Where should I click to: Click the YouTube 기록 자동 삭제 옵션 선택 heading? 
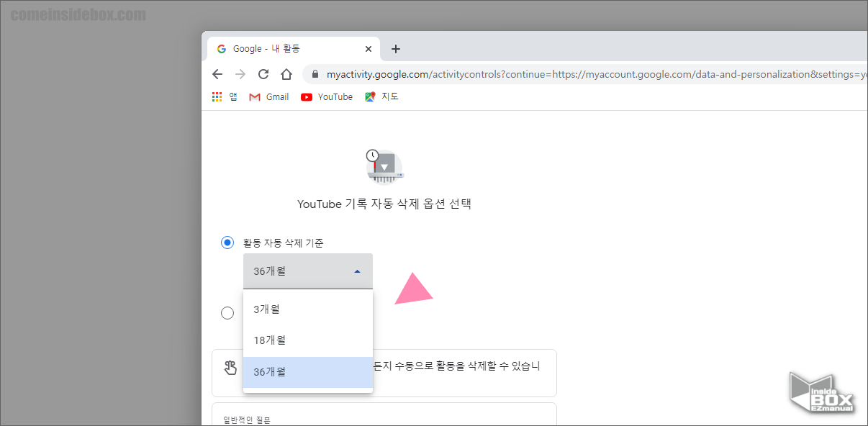[x=384, y=204]
